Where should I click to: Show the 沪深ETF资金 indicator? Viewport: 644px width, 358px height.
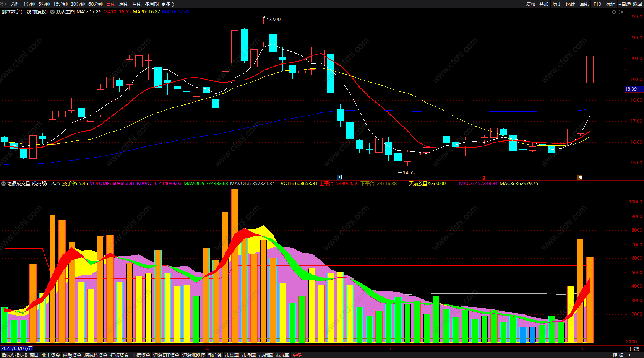[166, 355]
